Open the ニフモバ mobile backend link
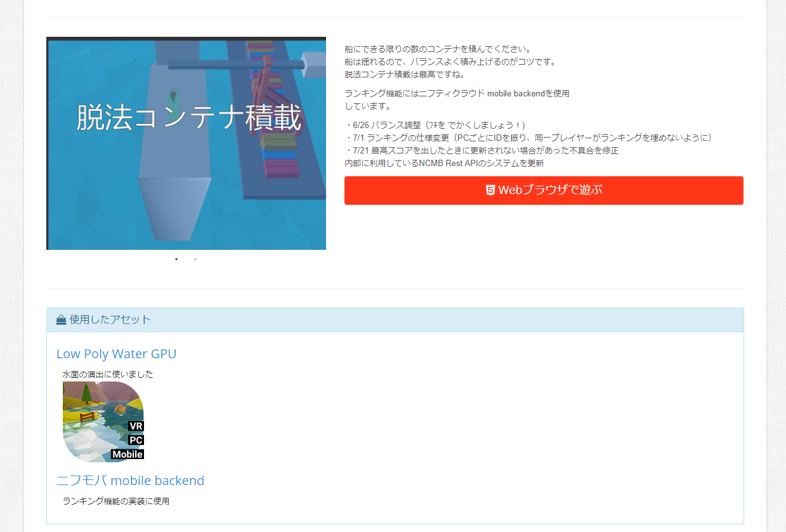Image resolution: width=786 pixels, height=532 pixels. pos(130,481)
